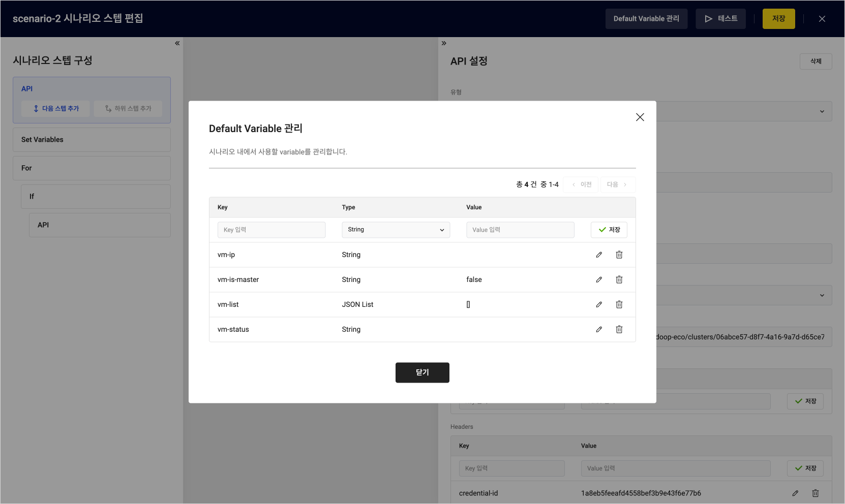Delete the vm-ip variable

click(x=619, y=255)
